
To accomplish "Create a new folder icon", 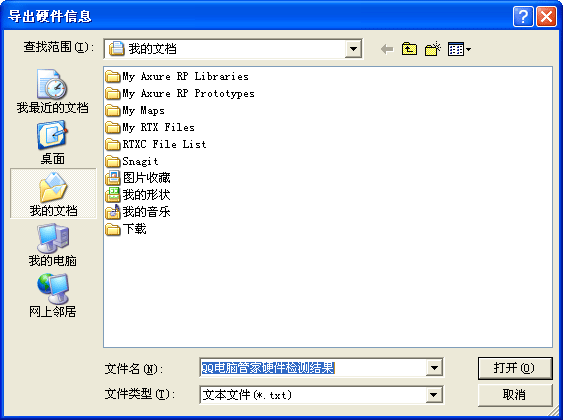I will [433, 49].
